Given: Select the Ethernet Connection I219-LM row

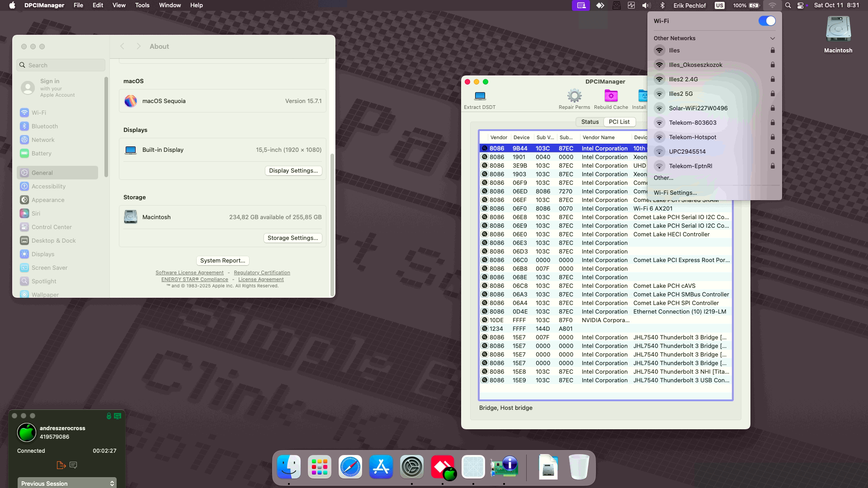Looking at the screenshot, I should click(x=606, y=312).
